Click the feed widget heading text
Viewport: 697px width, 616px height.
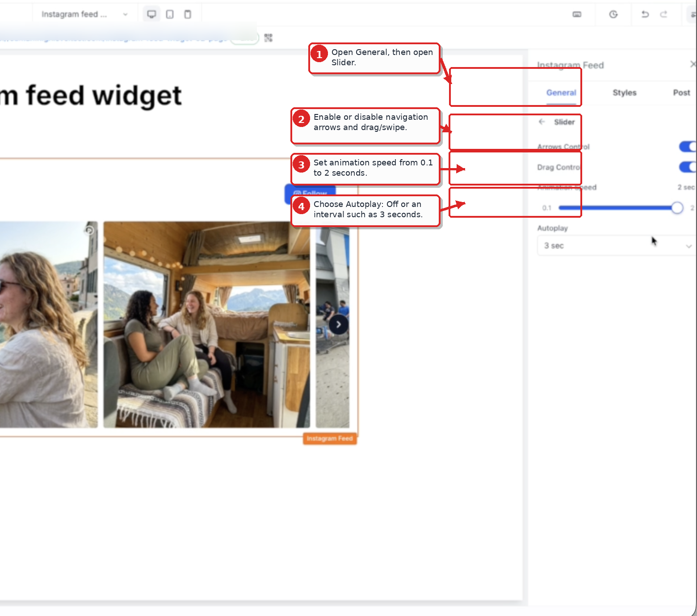[x=91, y=96]
